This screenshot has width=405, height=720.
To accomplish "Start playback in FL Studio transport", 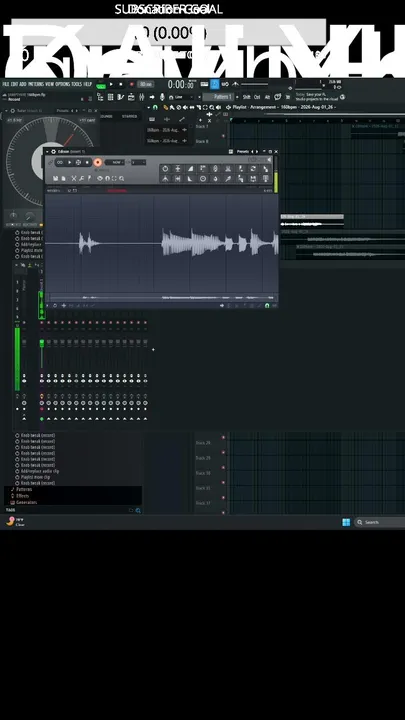I will (x=111, y=84).
